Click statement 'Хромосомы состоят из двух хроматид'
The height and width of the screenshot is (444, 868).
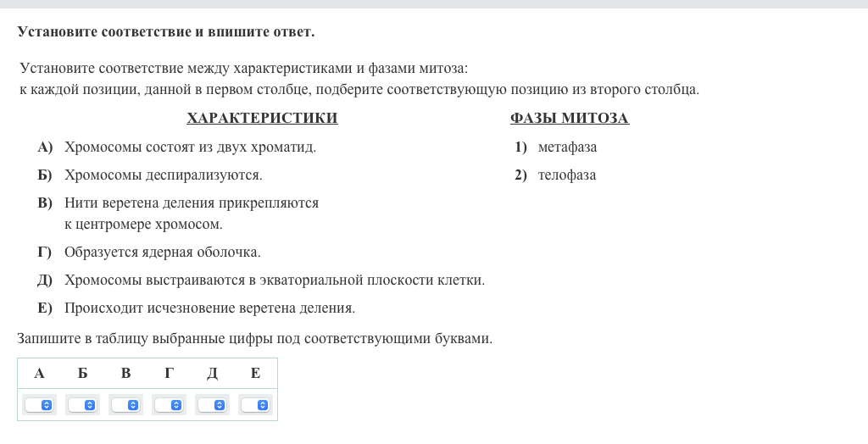pyautogui.click(x=190, y=147)
